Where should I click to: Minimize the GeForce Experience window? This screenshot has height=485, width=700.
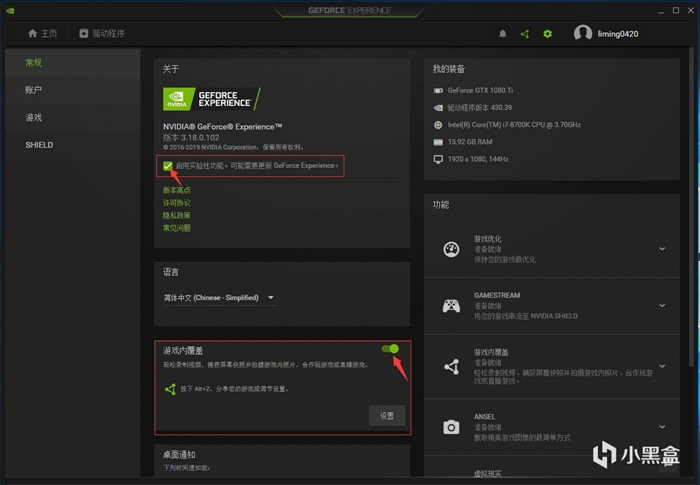pyautogui.click(x=661, y=11)
